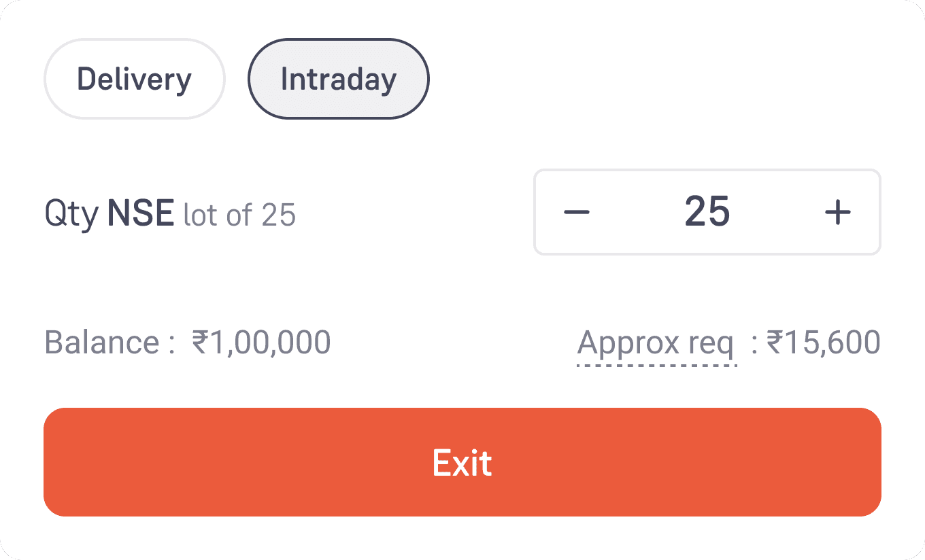The width and height of the screenshot is (925, 560).
Task: Click the ₹1,00,000 balance amount
Action: pyautogui.click(x=261, y=343)
